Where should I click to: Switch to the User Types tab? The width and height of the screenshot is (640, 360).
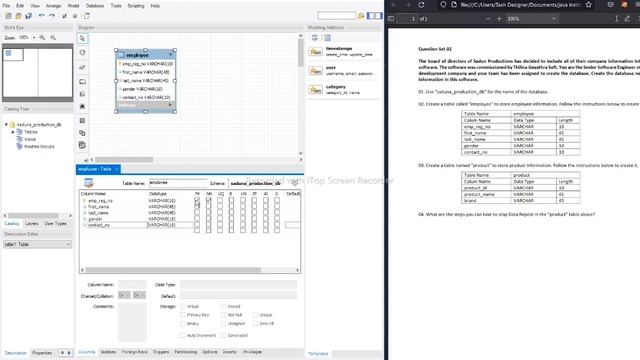56,224
